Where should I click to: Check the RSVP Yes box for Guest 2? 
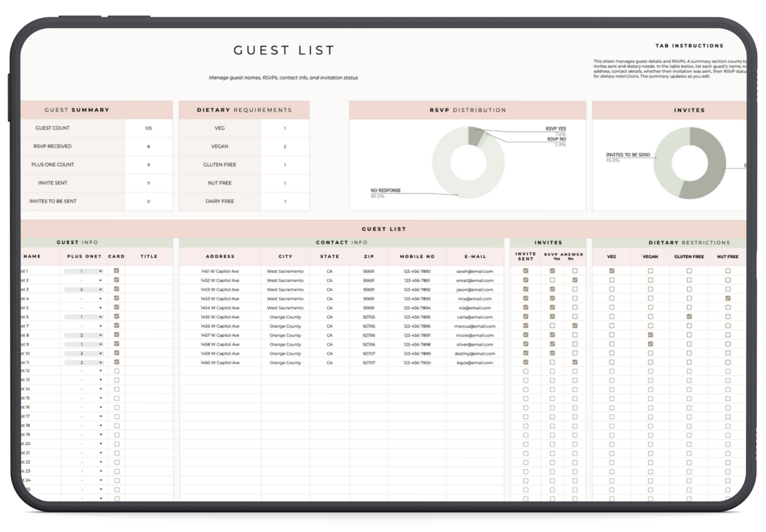click(551, 280)
